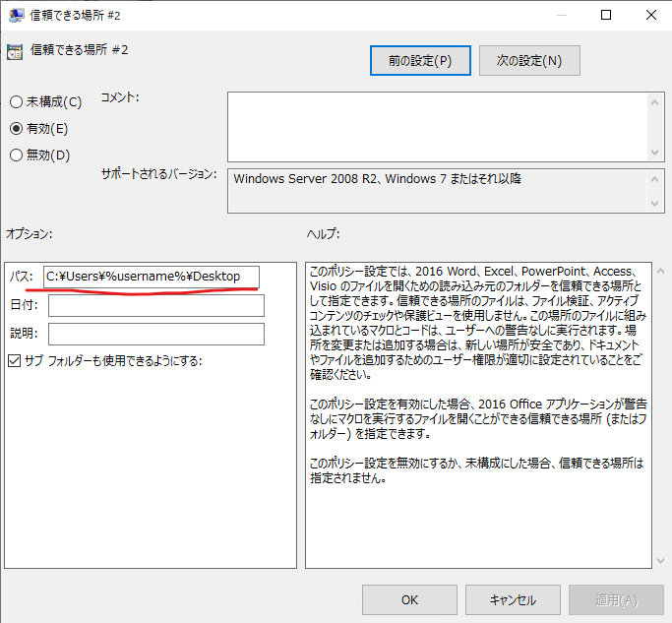
Task: Click the up arrow of ヘルプ pane scrollbar
Action: [x=659, y=271]
